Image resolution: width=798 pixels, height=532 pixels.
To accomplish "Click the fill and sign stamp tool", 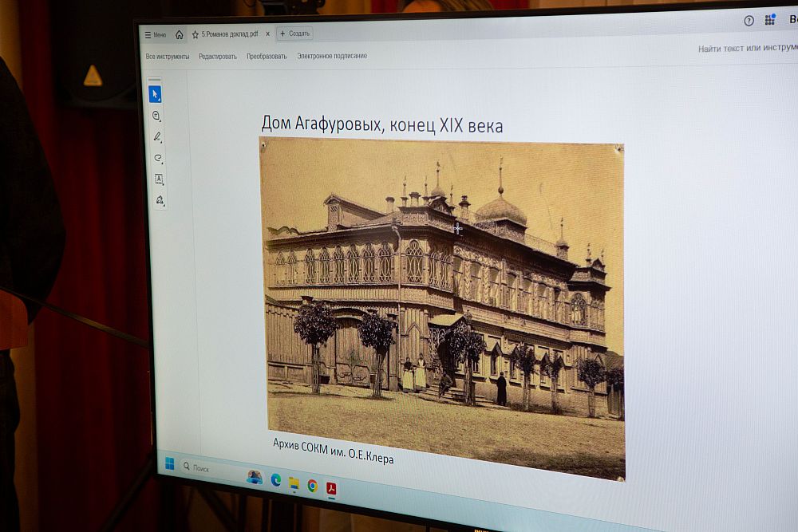I will click(160, 200).
